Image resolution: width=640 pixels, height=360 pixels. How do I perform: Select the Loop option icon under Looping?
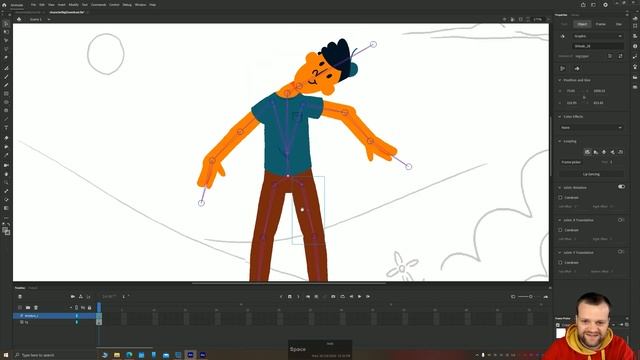(587, 152)
